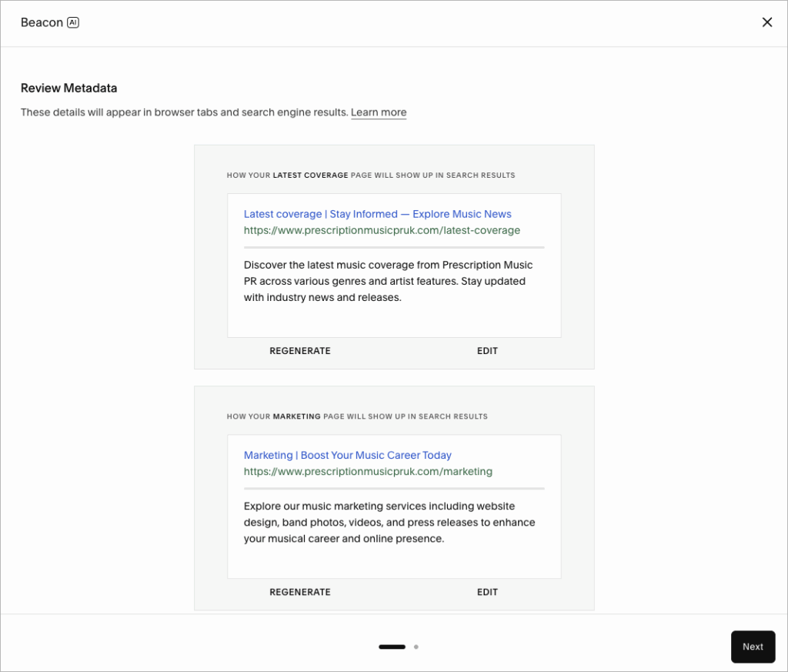Click the Beacon label in the header
The image size is (788, 672).
click(x=40, y=22)
